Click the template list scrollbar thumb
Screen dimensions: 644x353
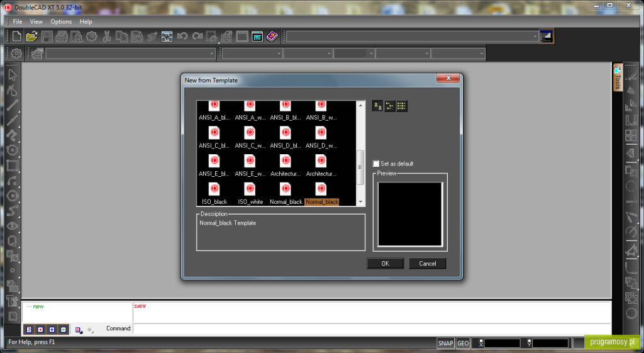tap(360, 167)
